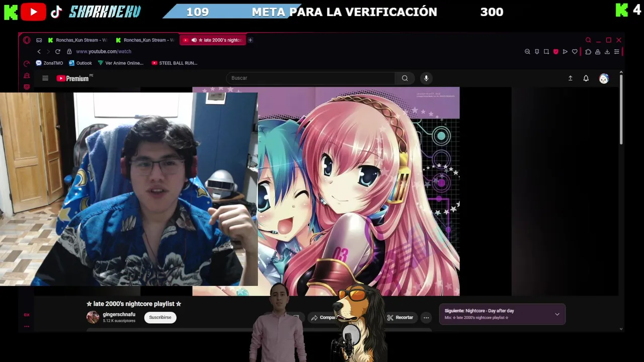Switch to first Ronchas_Kun Stream tab

[78, 40]
